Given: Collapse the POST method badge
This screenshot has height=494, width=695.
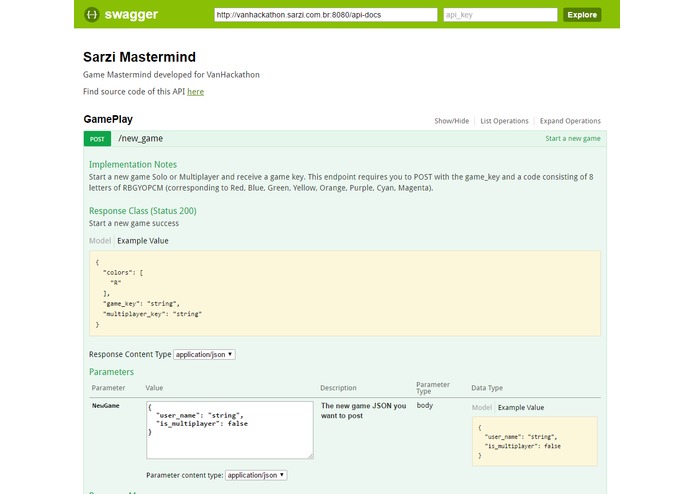Looking at the screenshot, I should pos(97,139).
